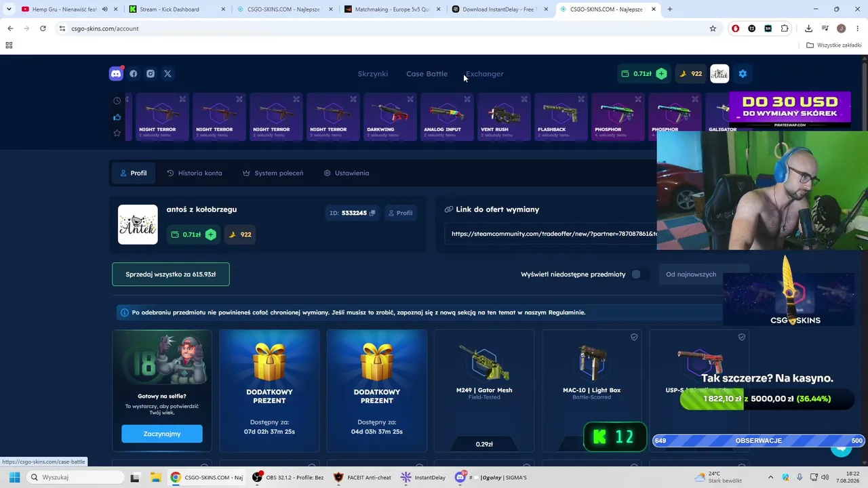Switch to the Ustawienia tab

[347, 173]
